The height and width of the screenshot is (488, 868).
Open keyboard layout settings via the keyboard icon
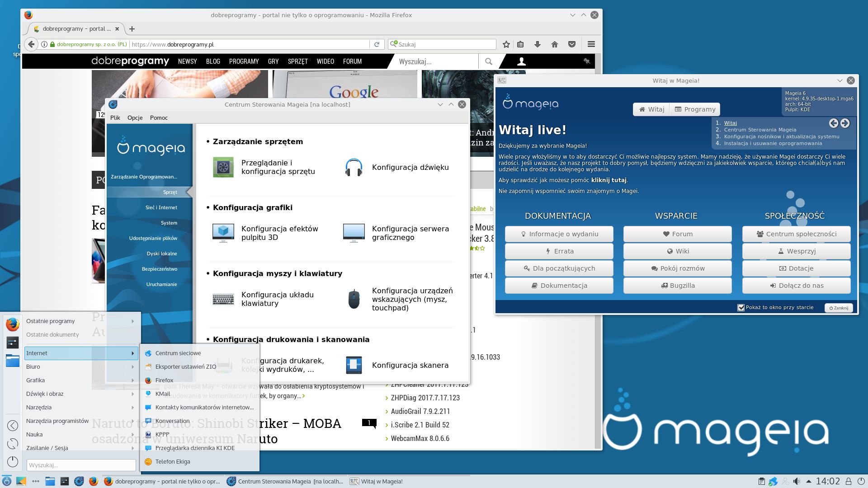pyautogui.click(x=222, y=299)
